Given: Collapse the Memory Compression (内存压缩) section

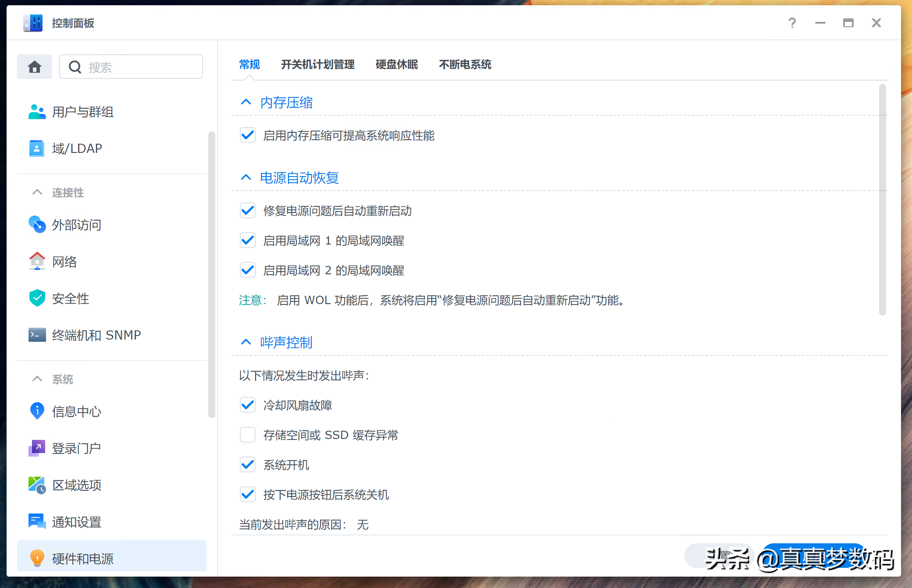Looking at the screenshot, I should coord(246,103).
